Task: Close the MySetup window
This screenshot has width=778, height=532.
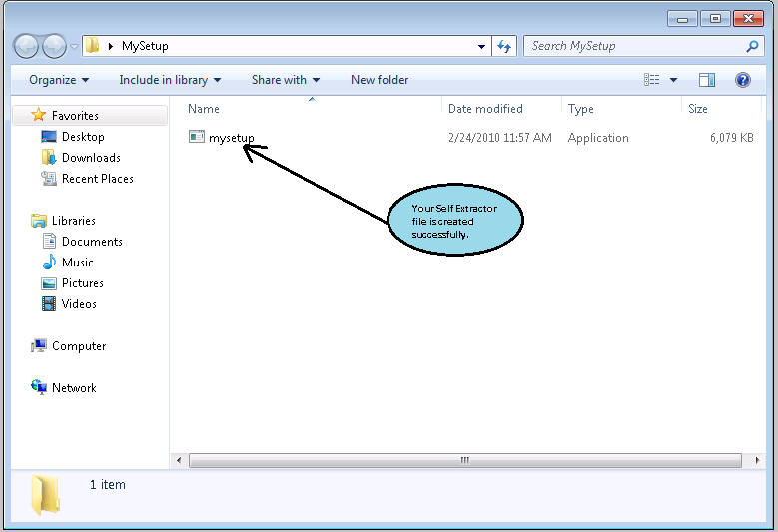Action: [748, 19]
